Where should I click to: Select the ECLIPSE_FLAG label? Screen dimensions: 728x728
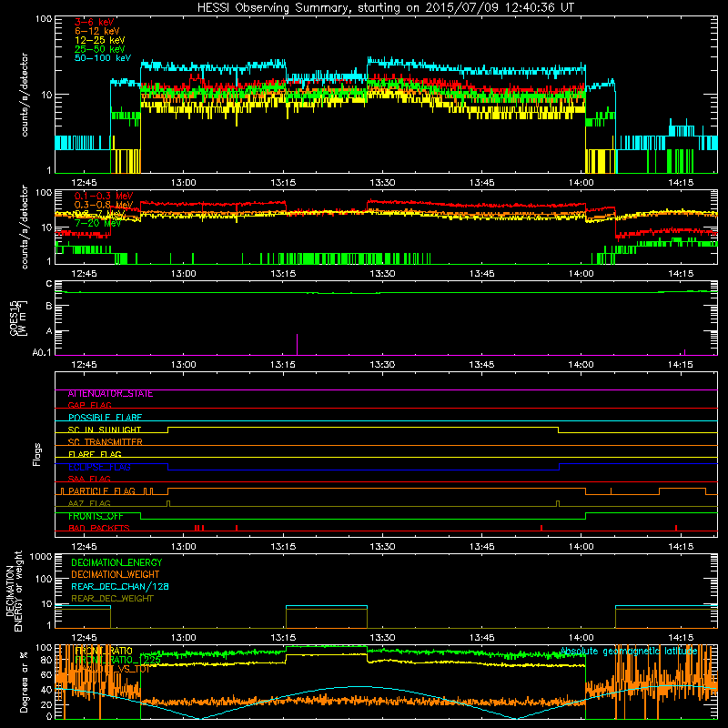99,467
